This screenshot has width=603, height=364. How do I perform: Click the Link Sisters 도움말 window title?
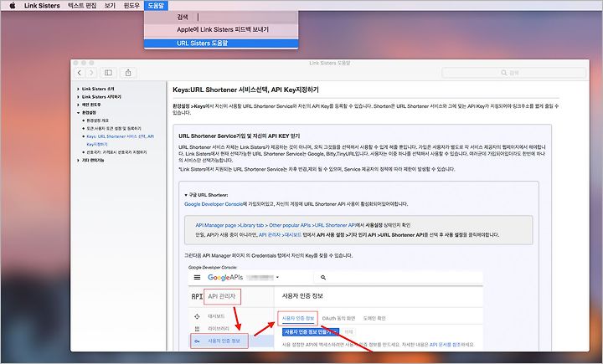point(330,63)
